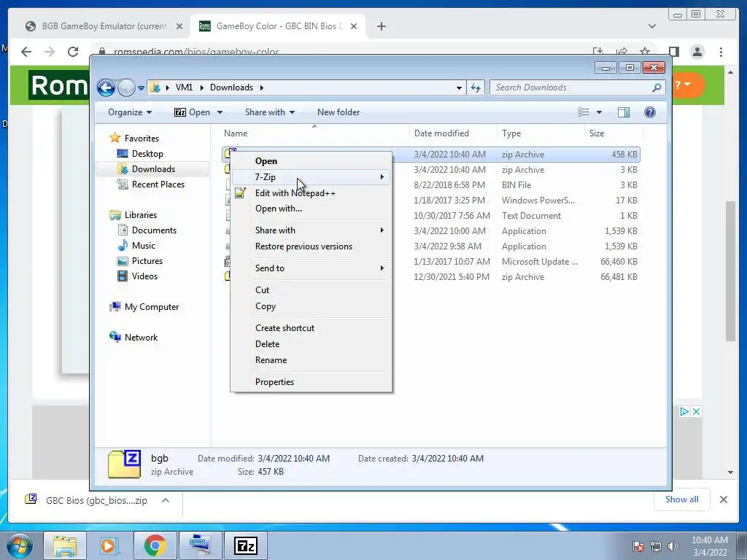
Task: Open address bar history dropdown
Action: click(x=459, y=87)
